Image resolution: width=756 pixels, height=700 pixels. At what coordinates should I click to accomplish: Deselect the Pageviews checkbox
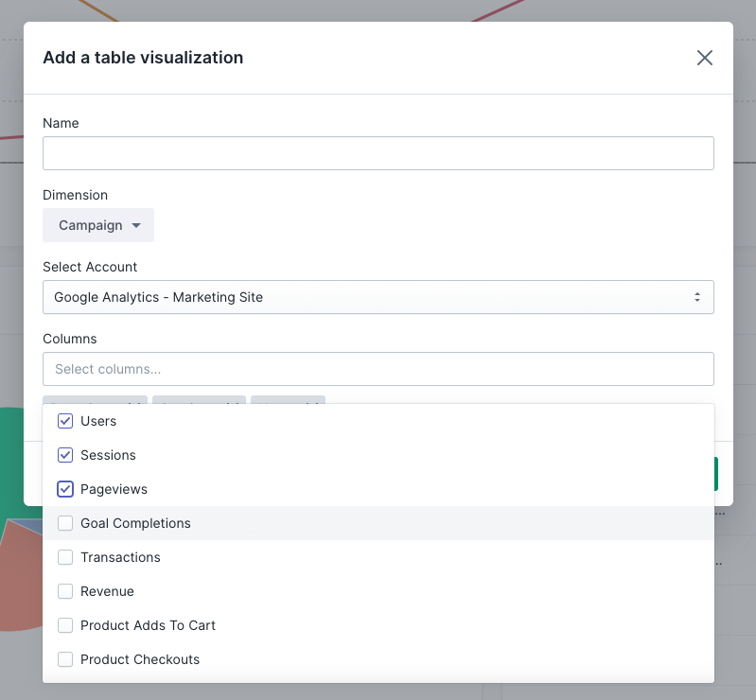(65, 489)
